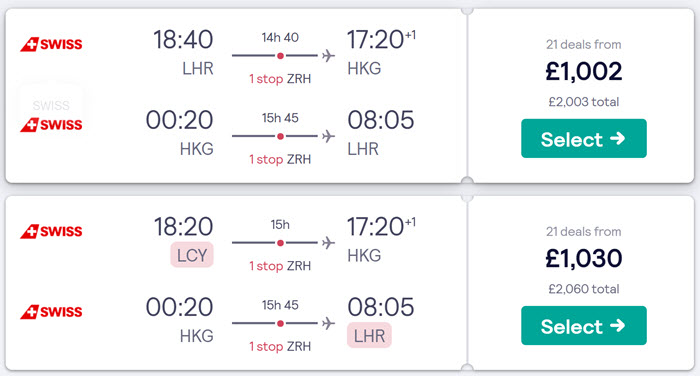Click 18:40 departure time from LHR
The height and width of the screenshot is (376, 700).
click(183, 39)
